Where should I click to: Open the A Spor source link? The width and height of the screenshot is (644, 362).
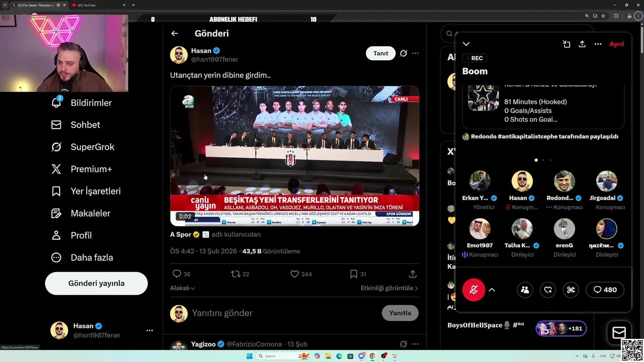point(181,234)
